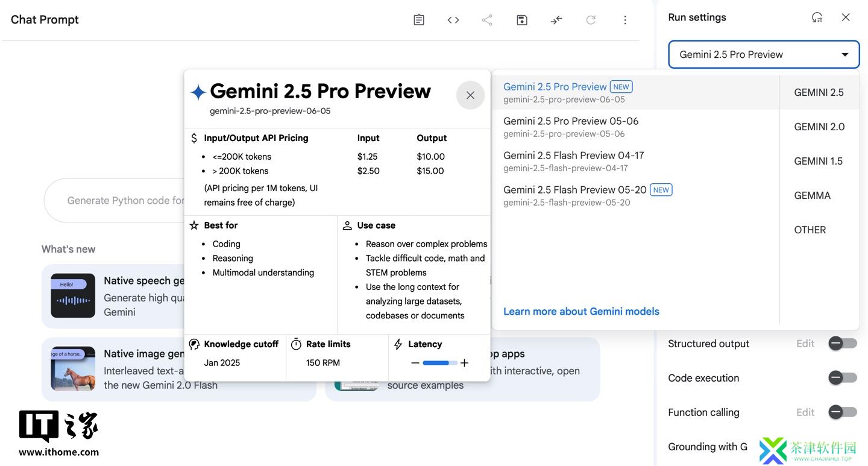Click the 150 RPM rate limit value
The height and width of the screenshot is (466, 868).
323,363
